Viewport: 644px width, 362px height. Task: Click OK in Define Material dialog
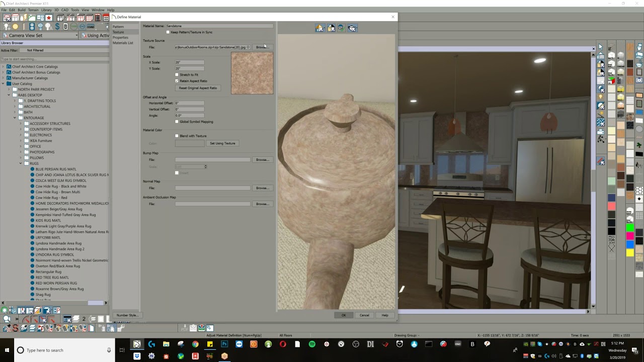click(x=344, y=315)
